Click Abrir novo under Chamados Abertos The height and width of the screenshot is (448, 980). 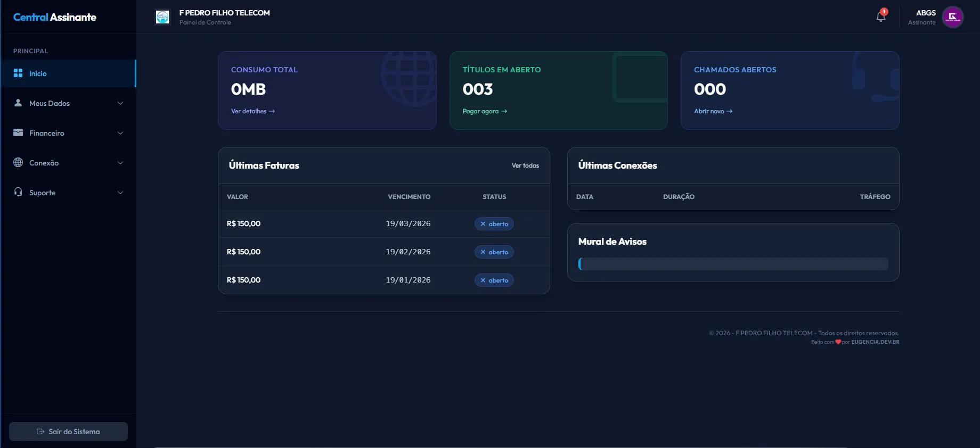tap(713, 111)
